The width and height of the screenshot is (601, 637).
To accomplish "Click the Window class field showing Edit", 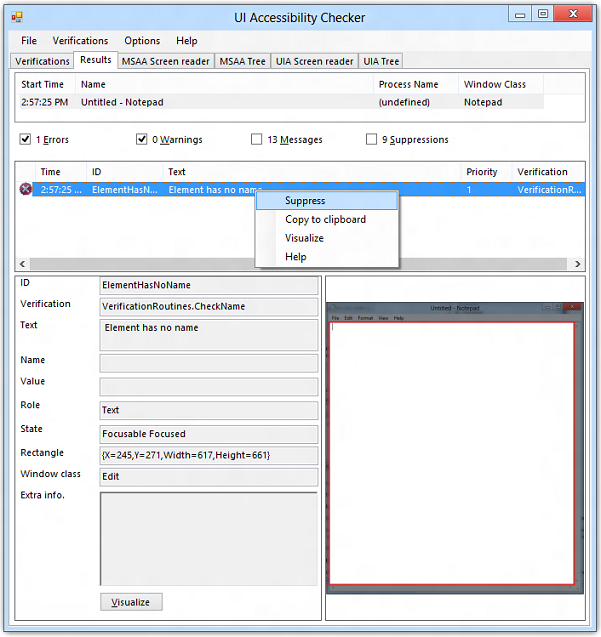I will [208, 477].
